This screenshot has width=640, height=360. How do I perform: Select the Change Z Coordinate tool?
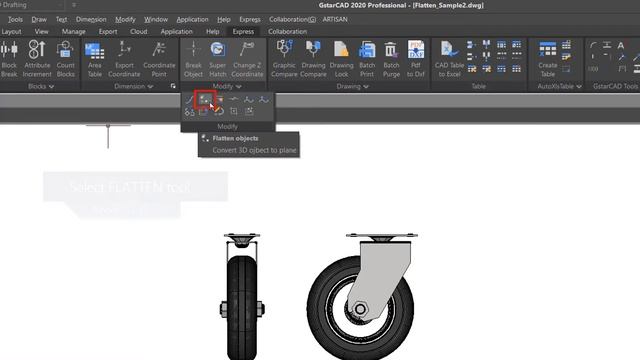(247, 59)
